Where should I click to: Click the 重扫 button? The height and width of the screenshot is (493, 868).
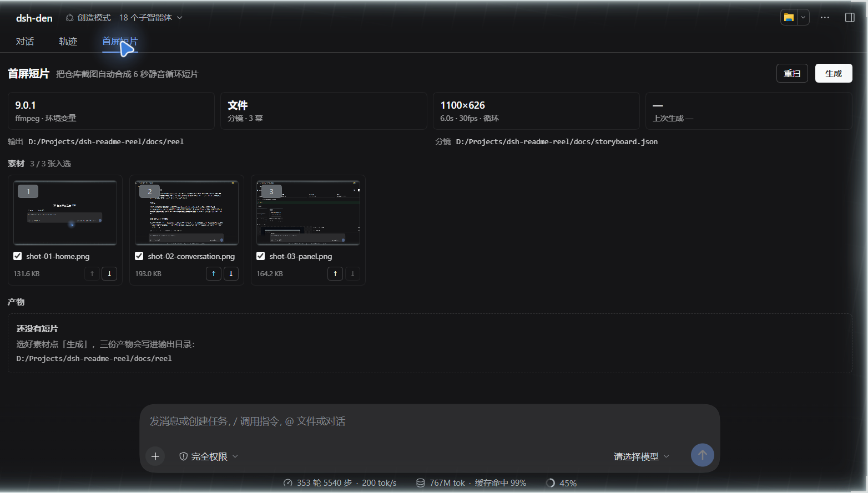pyautogui.click(x=792, y=74)
